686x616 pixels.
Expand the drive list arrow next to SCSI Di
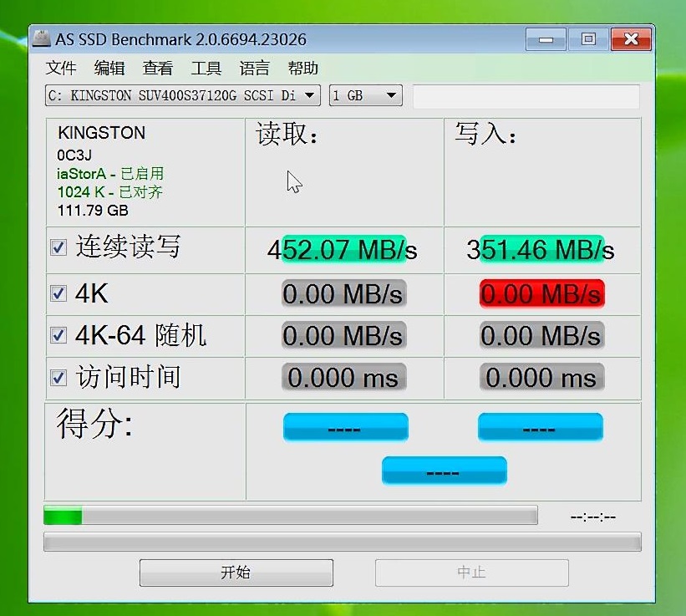pos(311,95)
